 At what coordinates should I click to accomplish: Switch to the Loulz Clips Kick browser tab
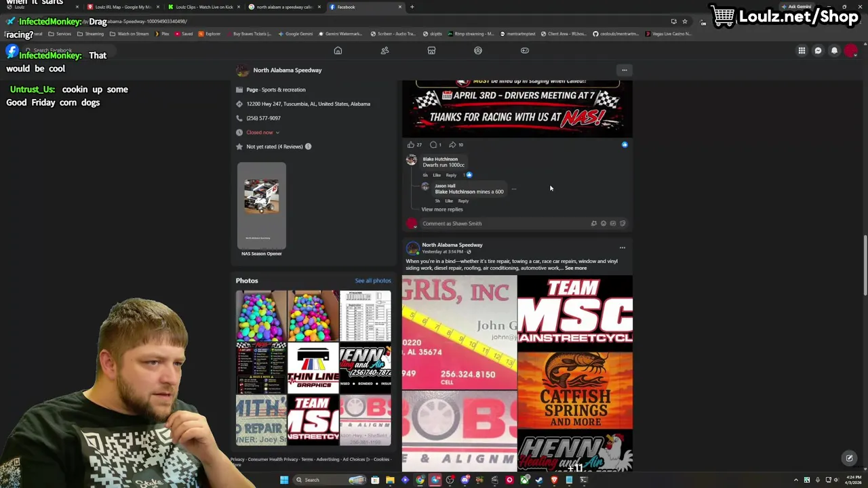(x=203, y=7)
